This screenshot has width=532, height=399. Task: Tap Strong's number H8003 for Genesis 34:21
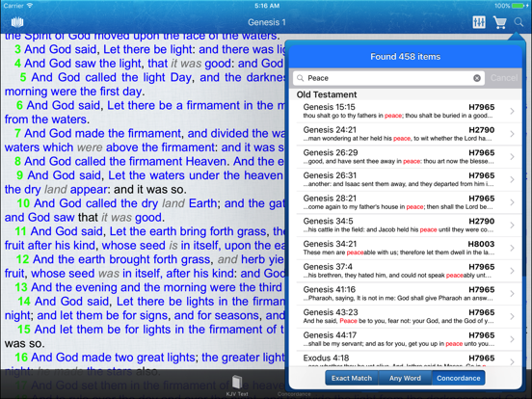pos(481,244)
